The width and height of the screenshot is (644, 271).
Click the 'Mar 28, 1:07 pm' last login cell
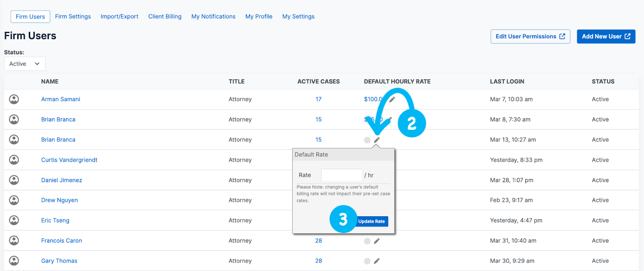coord(512,180)
